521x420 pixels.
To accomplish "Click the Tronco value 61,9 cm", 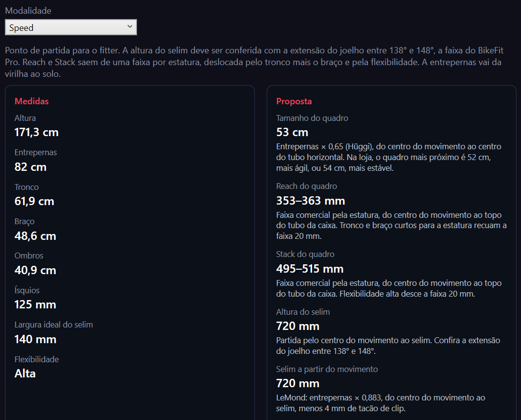I will click(34, 201).
